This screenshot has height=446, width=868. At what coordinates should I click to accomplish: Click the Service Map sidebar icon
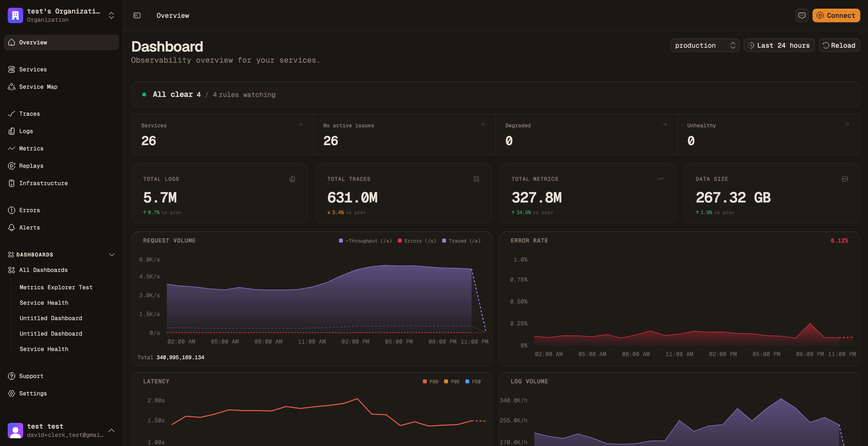coord(12,87)
